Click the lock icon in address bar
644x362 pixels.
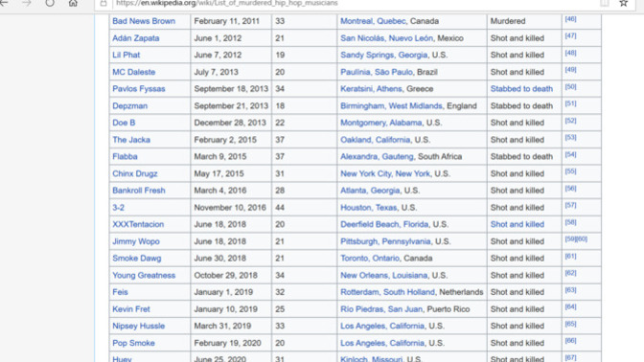click(103, 3)
